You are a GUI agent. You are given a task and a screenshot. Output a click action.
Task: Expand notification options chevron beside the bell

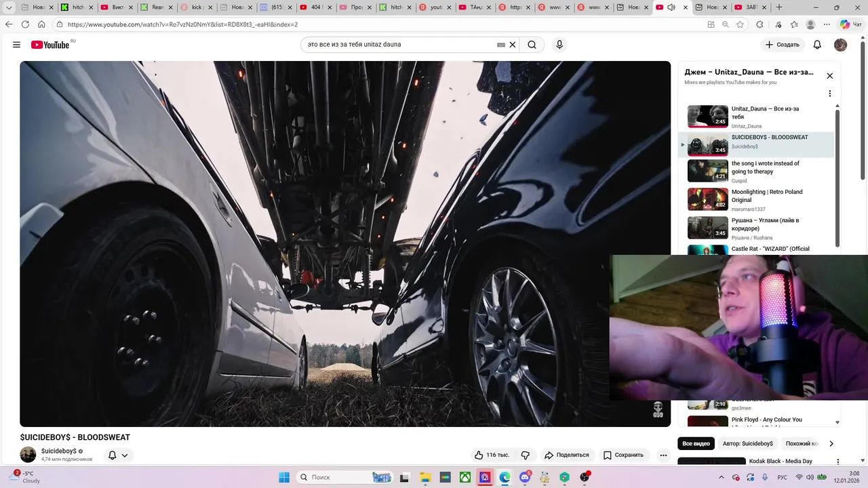tap(125, 455)
